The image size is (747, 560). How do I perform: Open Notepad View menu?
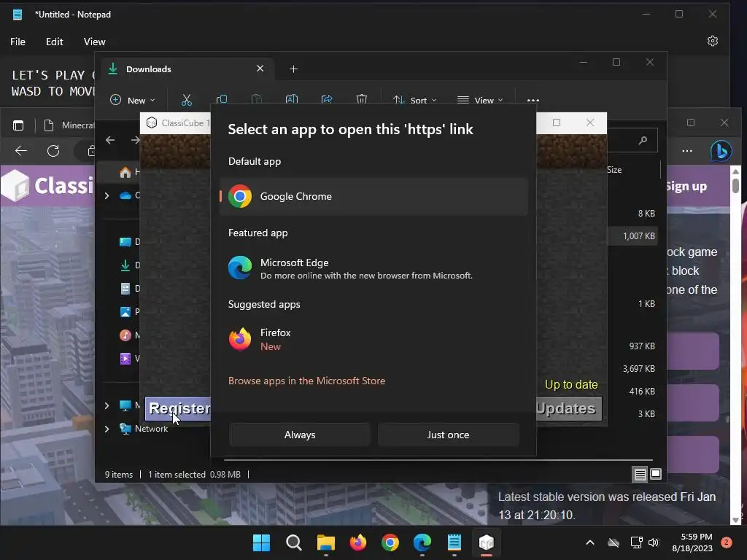[x=94, y=42]
